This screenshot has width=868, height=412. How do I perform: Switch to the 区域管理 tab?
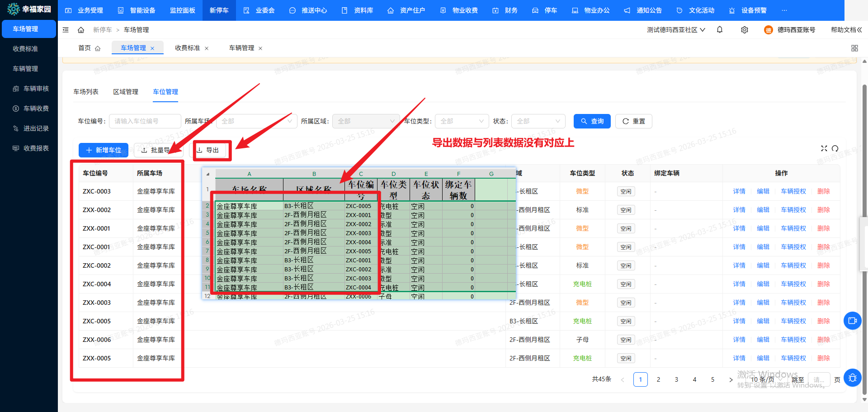126,92
